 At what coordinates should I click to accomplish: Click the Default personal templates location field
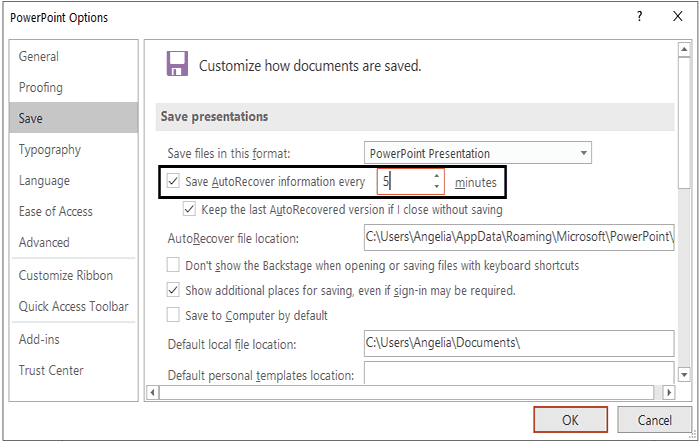coord(519,373)
